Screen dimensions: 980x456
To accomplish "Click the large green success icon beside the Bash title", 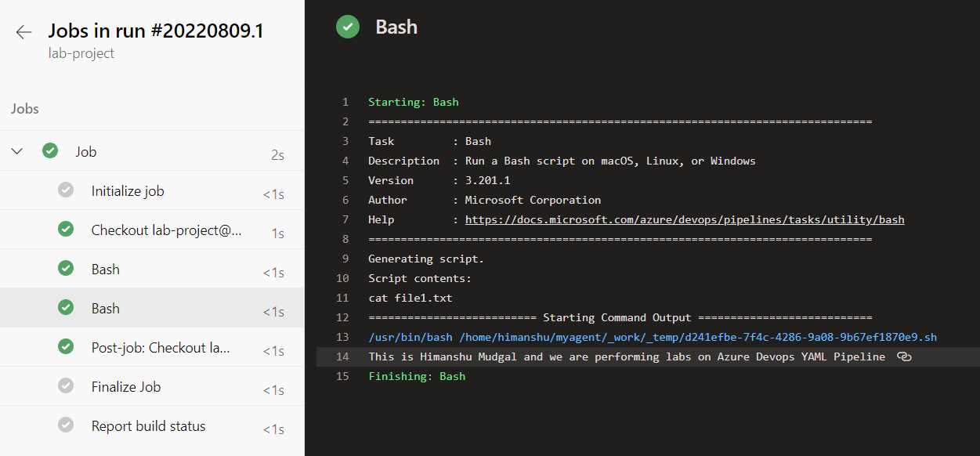I will tap(348, 27).
